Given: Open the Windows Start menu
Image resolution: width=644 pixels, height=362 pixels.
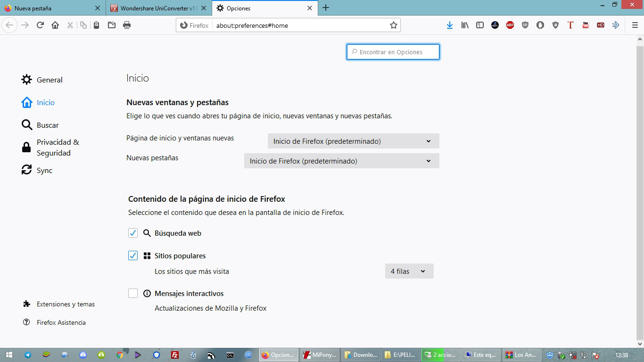Looking at the screenshot, I should (9, 355).
